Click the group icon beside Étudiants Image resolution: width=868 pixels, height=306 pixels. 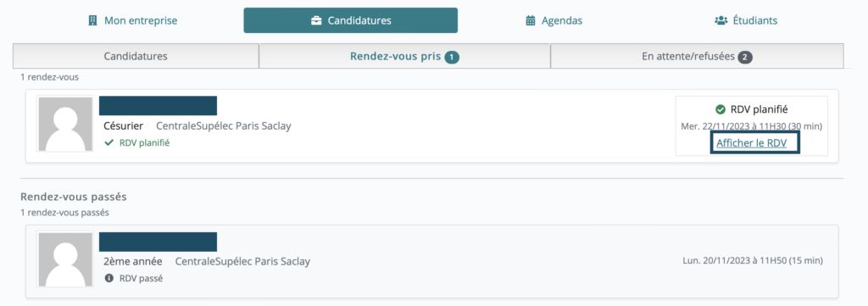[x=721, y=20]
